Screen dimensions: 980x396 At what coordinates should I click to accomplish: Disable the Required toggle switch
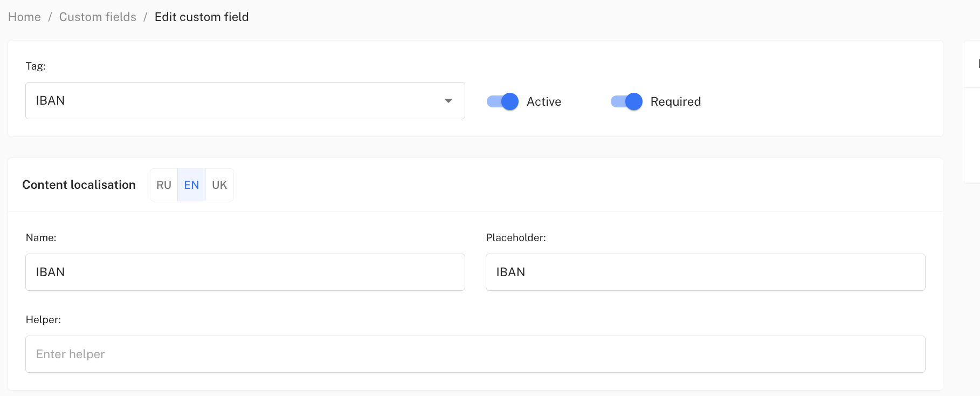click(626, 101)
